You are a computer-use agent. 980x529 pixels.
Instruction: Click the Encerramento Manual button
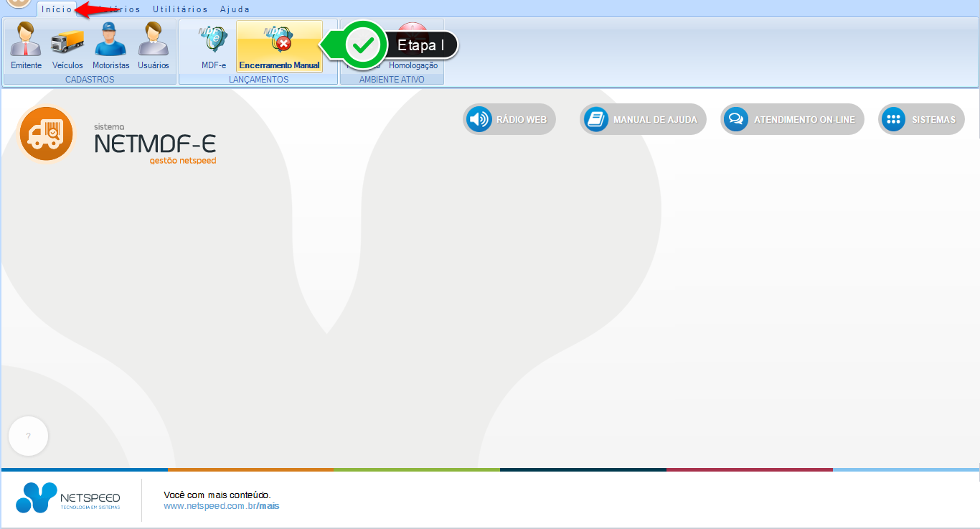pyautogui.click(x=279, y=46)
